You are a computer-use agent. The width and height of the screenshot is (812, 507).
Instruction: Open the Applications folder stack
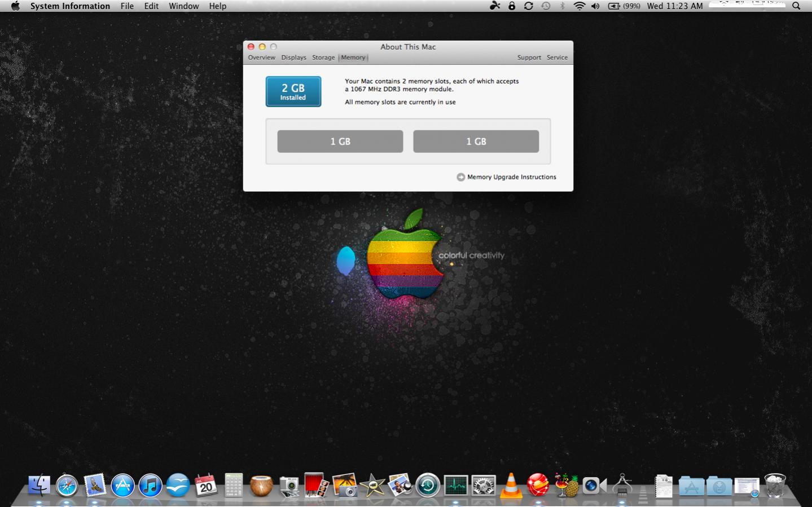tap(691, 486)
